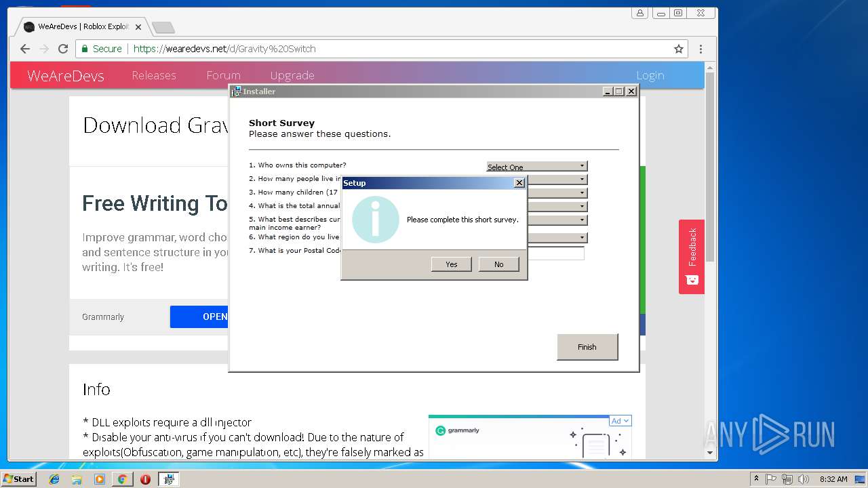Click the Postal Code input field
Image resolution: width=868 pixels, height=488 pixels.
pyautogui.click(x=555, y=253)
